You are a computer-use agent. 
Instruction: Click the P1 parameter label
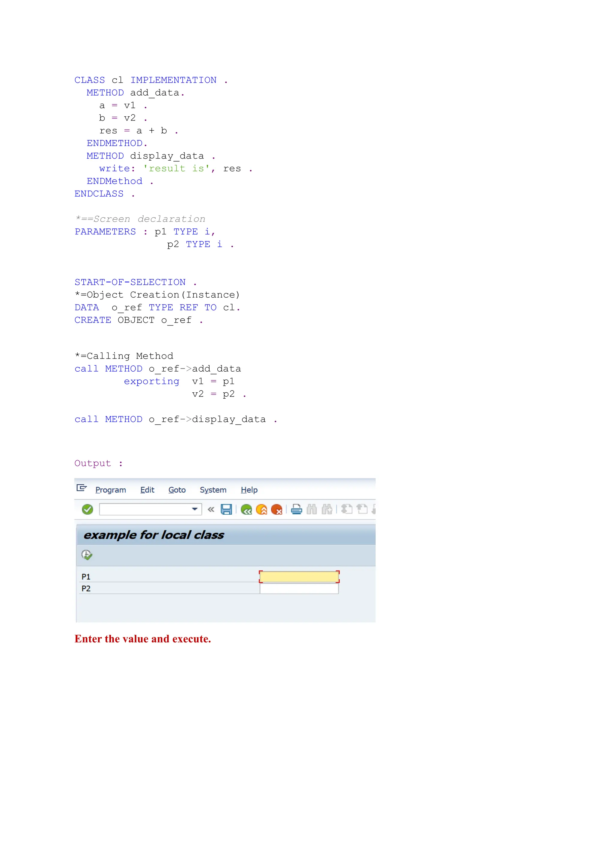point(86,577)
